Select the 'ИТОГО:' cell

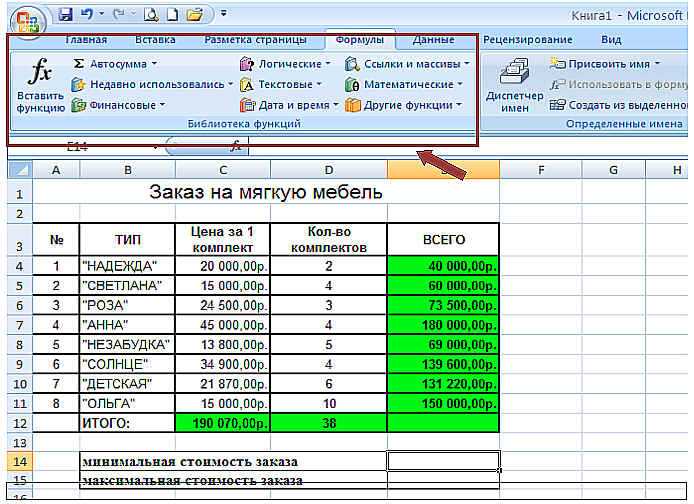pos(127,423)
